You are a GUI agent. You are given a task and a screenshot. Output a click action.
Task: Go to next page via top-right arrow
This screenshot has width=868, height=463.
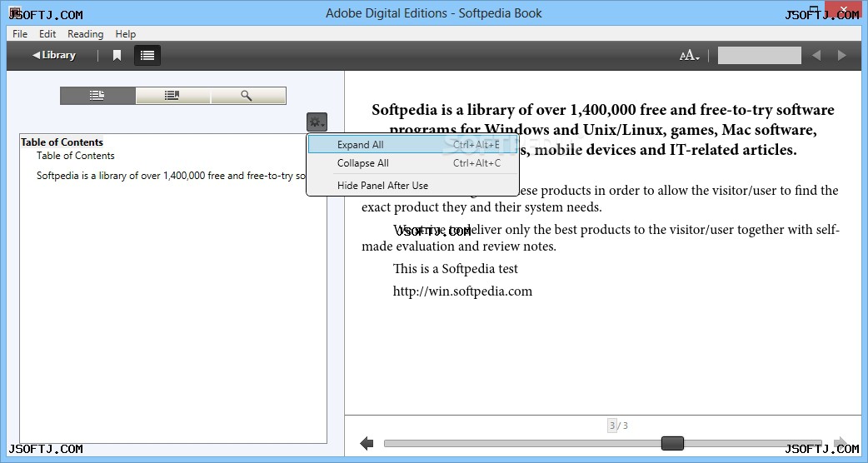pos(842,55)
